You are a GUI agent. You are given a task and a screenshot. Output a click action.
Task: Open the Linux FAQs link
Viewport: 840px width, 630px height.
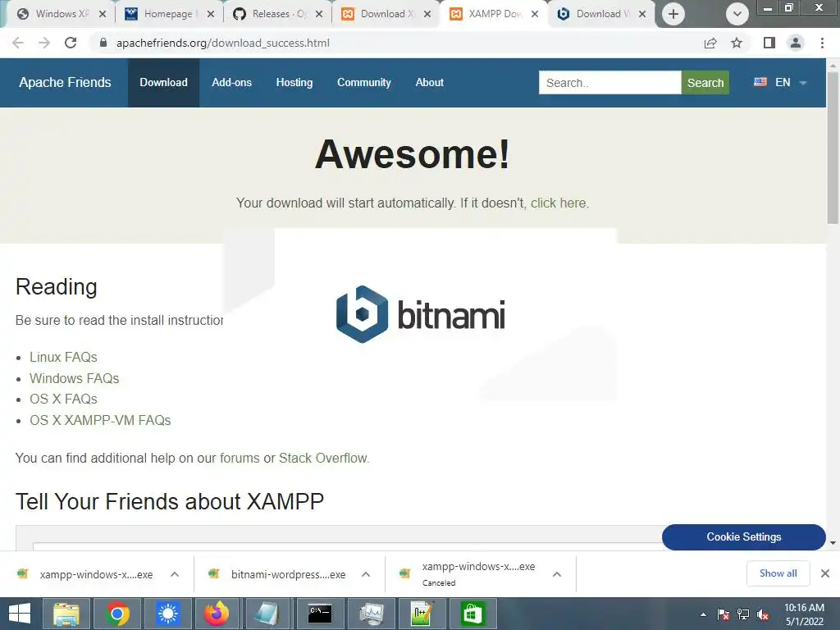tap(63, 357)
